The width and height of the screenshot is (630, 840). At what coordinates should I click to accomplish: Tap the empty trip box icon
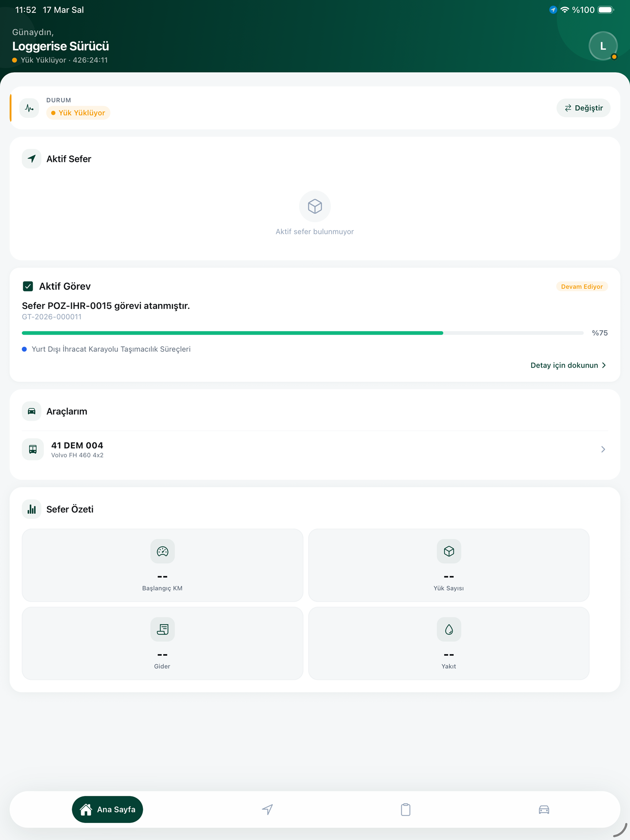click(x=315, y=206)
